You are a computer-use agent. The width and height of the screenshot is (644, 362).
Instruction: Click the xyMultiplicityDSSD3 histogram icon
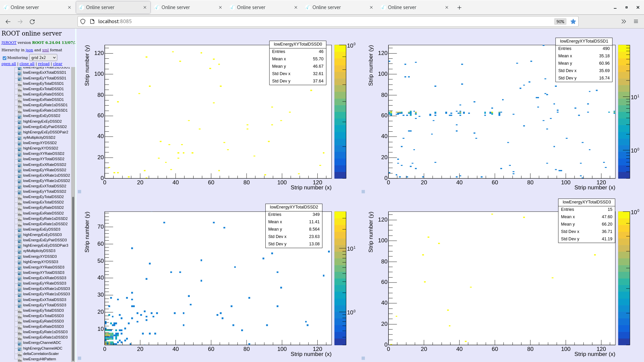[20, 251]
